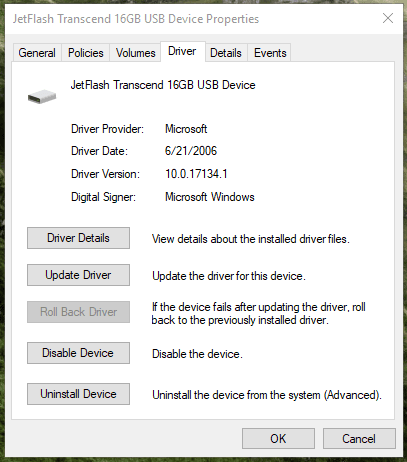The image size is (407, 462).
Task: Confirm with the OK button
Action: pyautogui.click(x=278, y=439)
